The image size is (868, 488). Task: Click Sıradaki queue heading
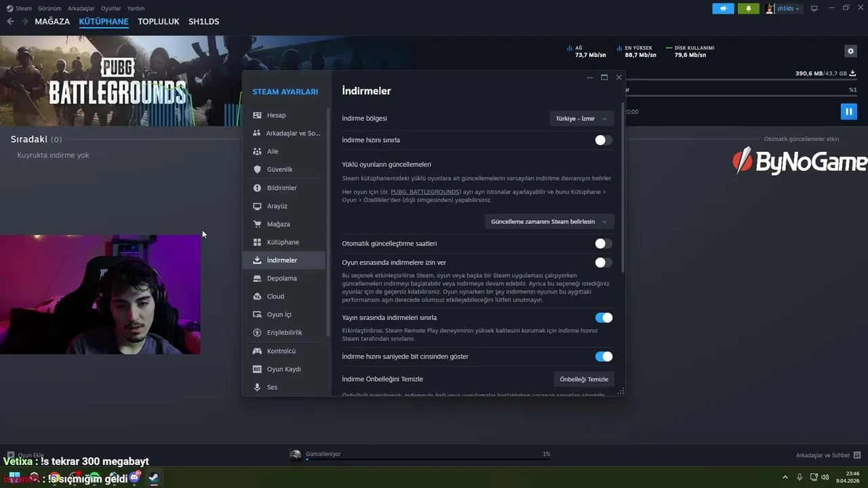click(x=29, y=139)
